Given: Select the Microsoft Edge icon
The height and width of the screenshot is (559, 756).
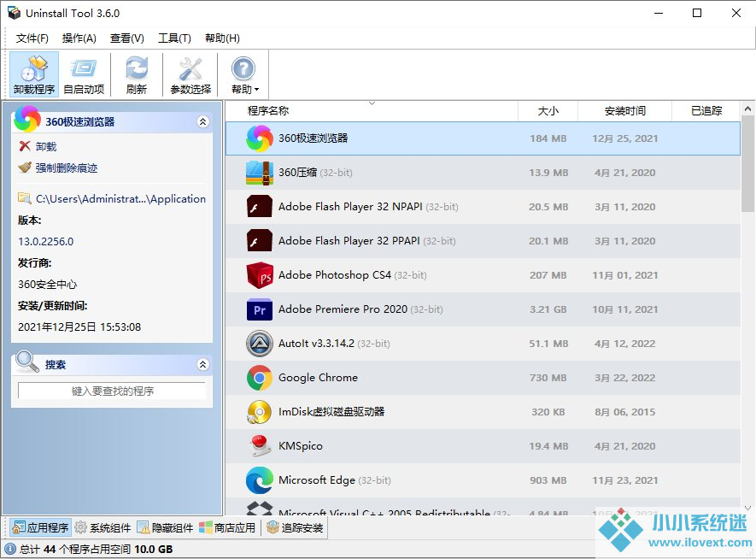Looking at the screenshot, I should point(260,480).
